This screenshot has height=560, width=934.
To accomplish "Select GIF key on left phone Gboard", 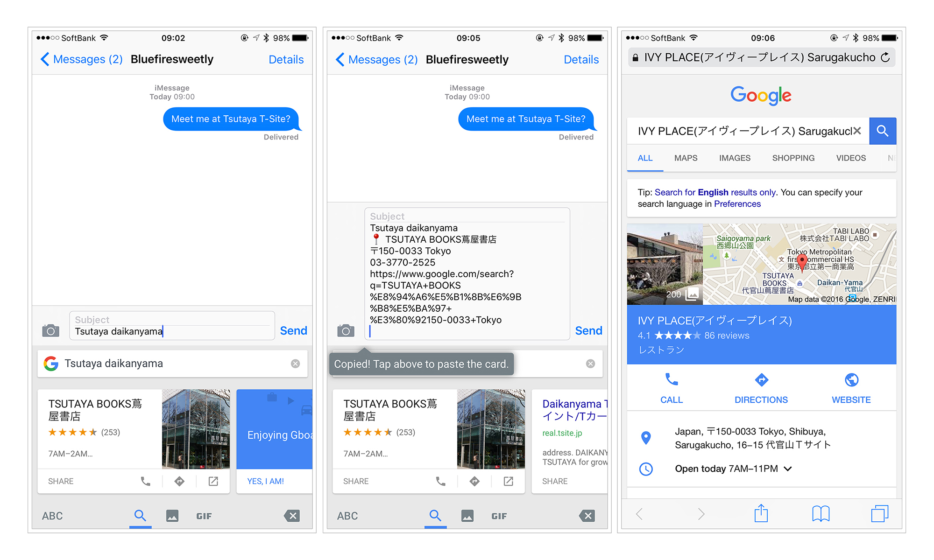I will [204, 516].
